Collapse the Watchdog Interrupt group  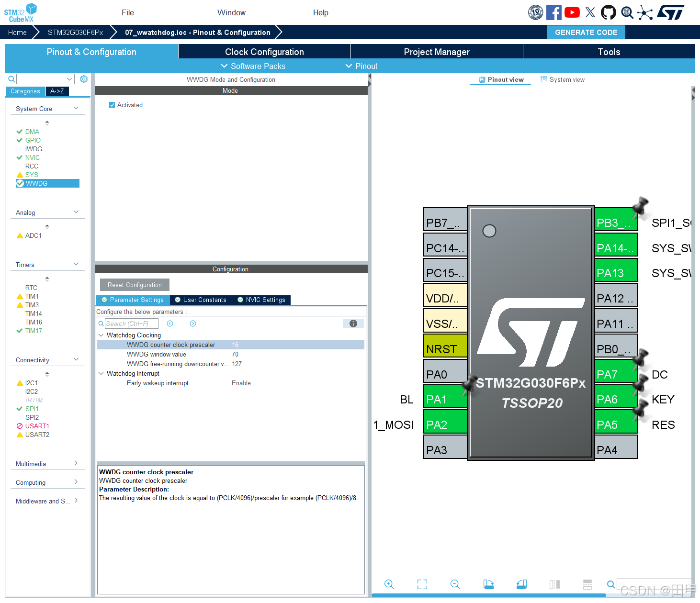pyautogui.click(x=101, y=373)
